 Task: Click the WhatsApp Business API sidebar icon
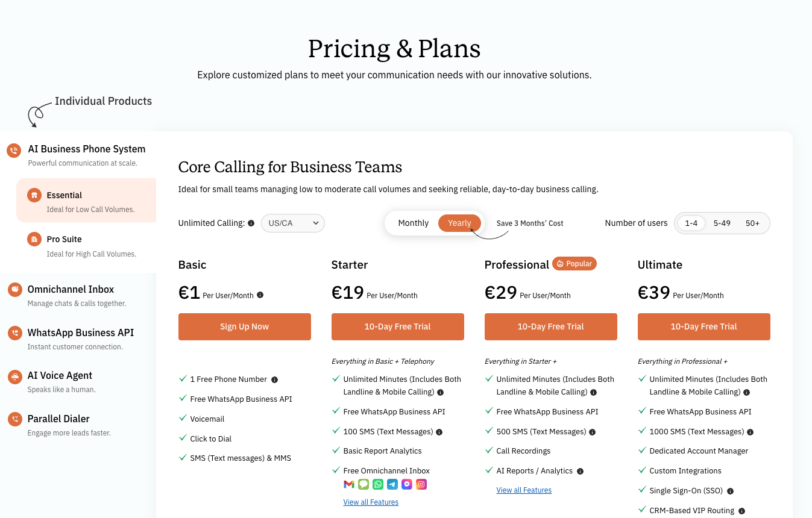(14, 333)
